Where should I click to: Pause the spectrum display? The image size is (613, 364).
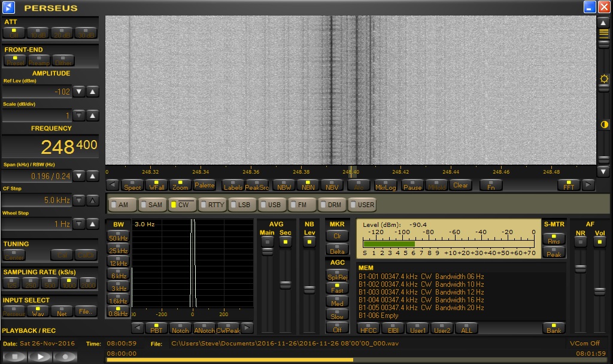(412, 185)
